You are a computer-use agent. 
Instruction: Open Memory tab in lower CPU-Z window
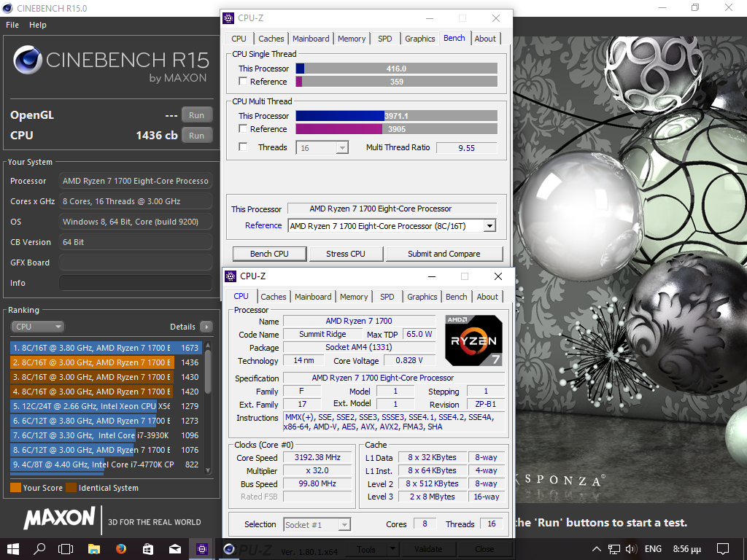354,297
